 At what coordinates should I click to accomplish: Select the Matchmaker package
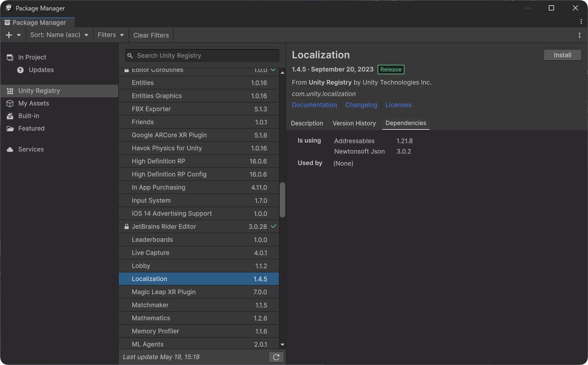click(x=199, y=305)
